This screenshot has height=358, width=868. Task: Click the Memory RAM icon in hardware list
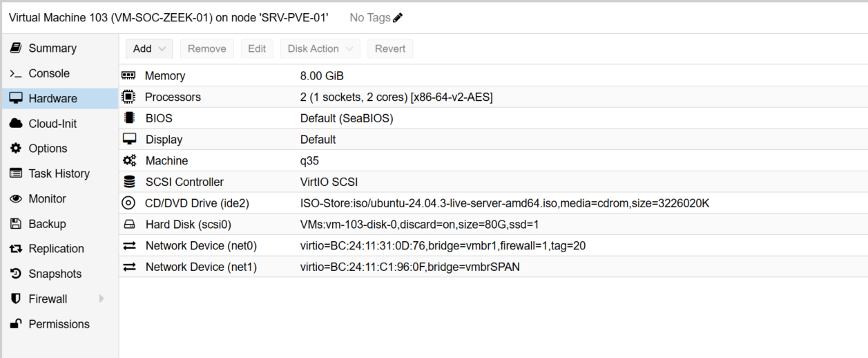coord(128,76)
